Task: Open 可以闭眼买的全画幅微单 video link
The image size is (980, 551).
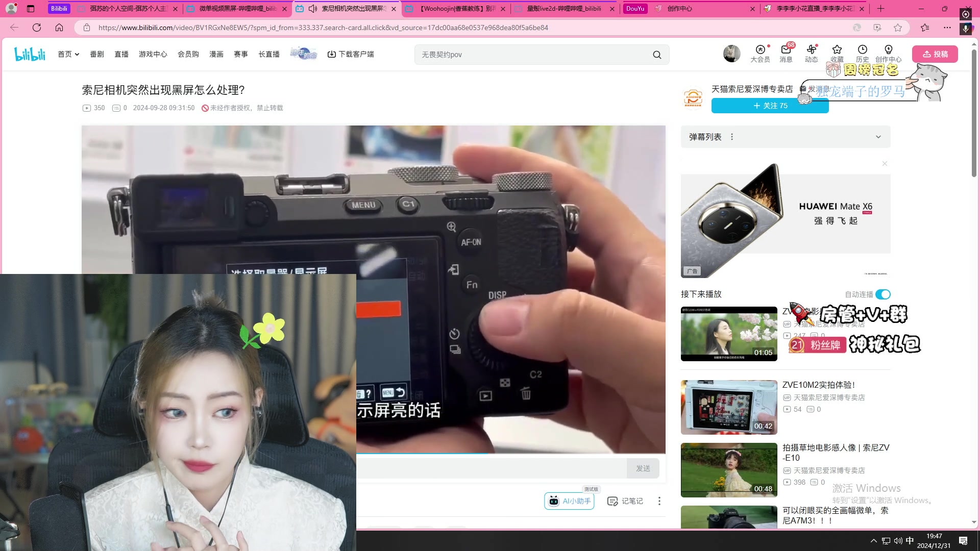Action: point(835,515)
